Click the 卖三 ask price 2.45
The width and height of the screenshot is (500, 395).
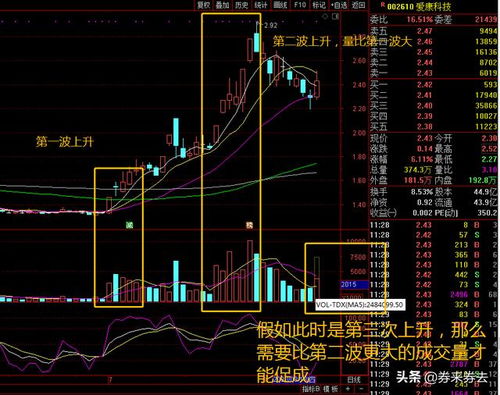(x=424, y=52)
